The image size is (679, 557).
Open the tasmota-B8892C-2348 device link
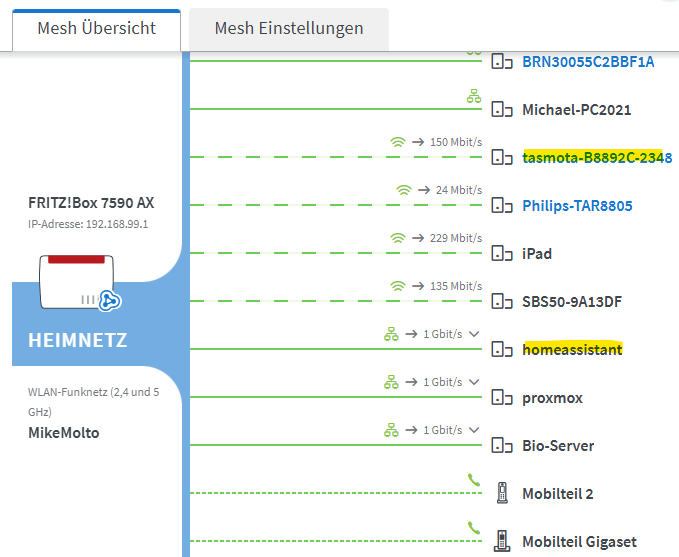coord(597,158)
